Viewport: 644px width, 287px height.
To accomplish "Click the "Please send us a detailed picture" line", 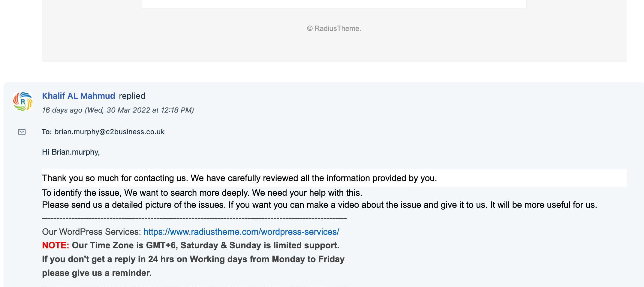I will (x=320, y=205).
